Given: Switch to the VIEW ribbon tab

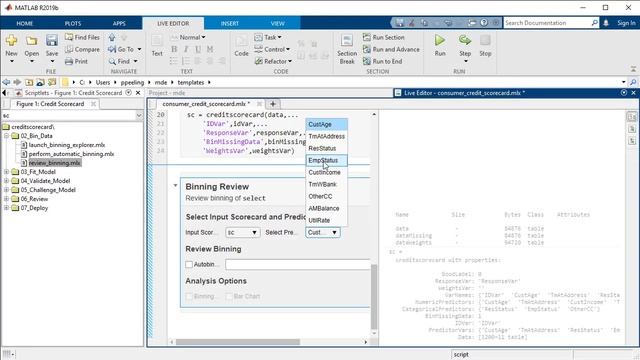Looking at the screenshot, I should [278, 23].
